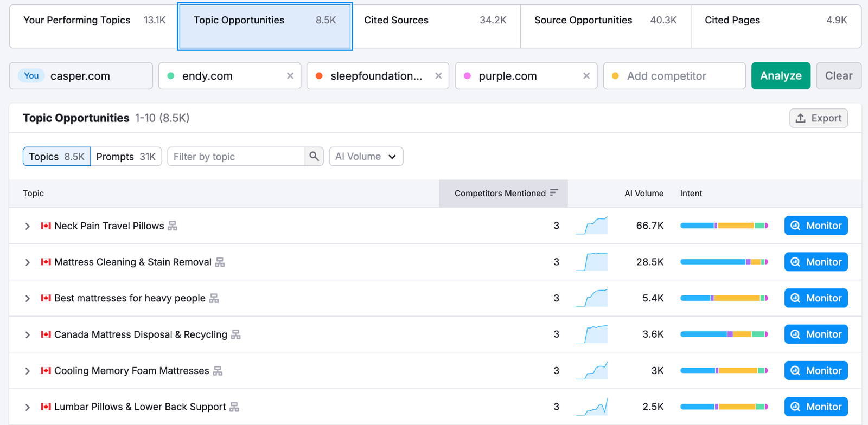This screenshot has width=868, height=425.
Task: Click Canada flag on Mattress Cleaning row
Action: 46,262
